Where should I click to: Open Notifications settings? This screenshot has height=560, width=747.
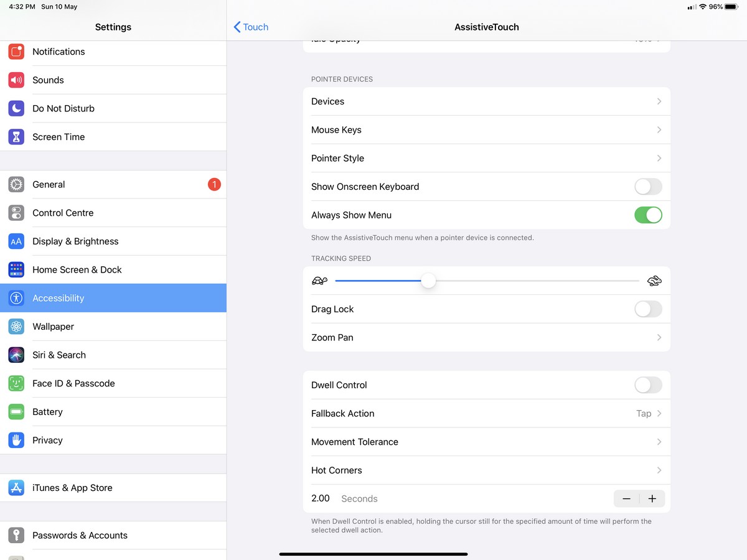(113, 52)
